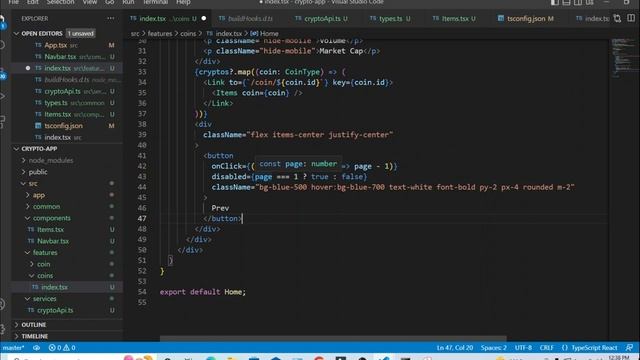Open Explorer's three-dot views menu
Screen dimensions: 640x360
click(x=111, y=18)
